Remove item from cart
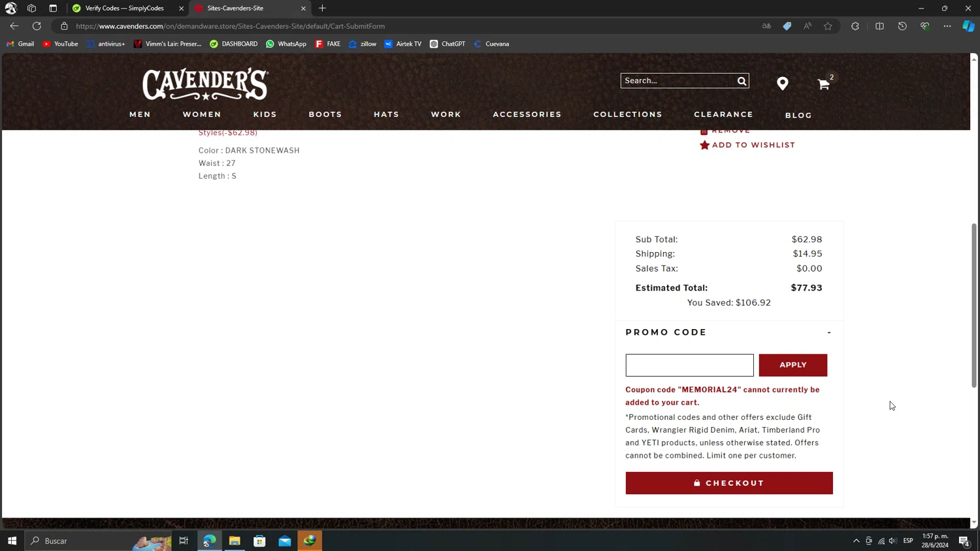The image size is (980, 551). (x=725, y=131)
